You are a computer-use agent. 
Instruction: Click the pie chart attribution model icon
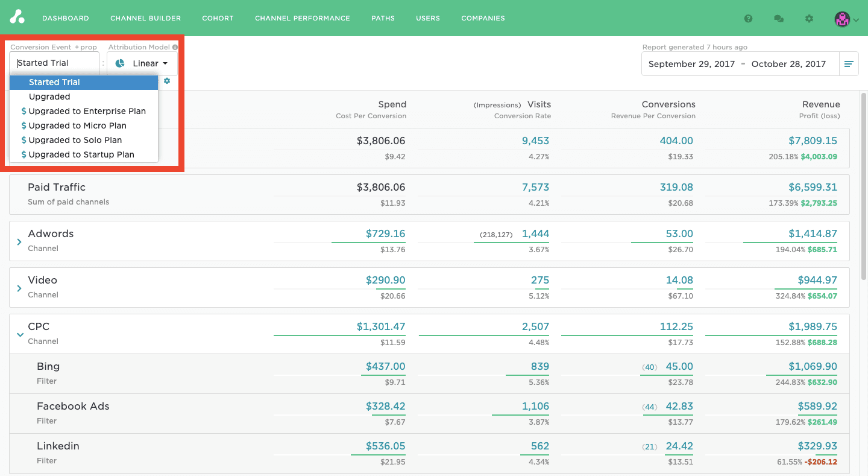click(x=118, y=63)
